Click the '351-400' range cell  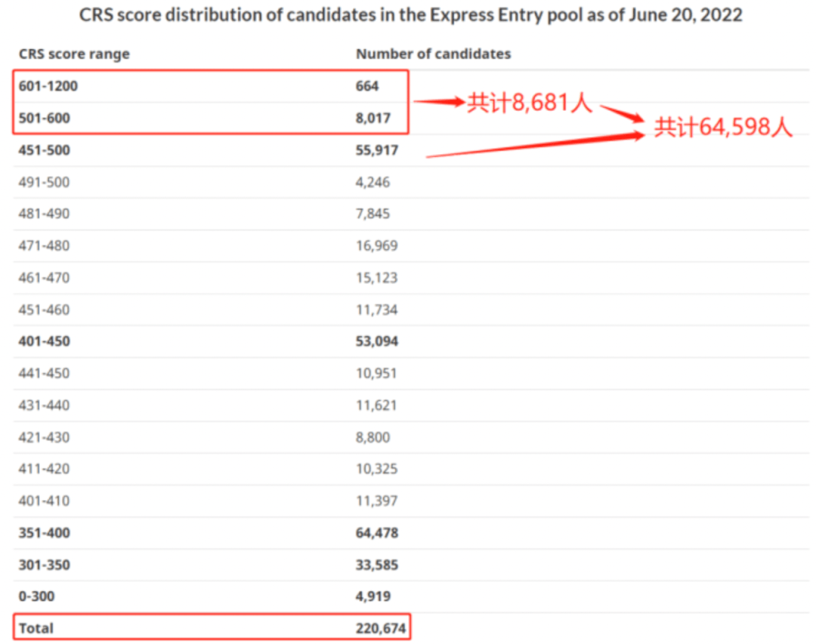tap(45, 533)
